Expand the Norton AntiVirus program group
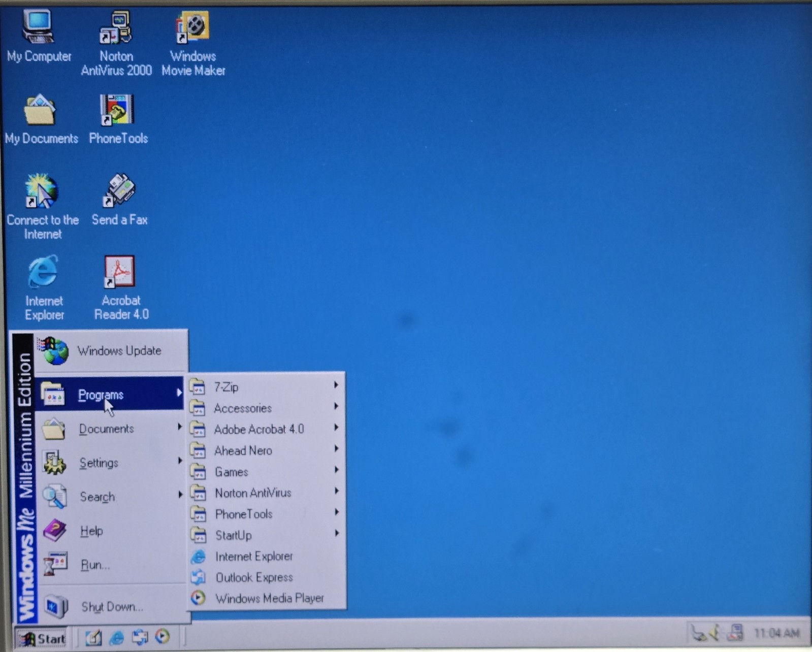 266,493
